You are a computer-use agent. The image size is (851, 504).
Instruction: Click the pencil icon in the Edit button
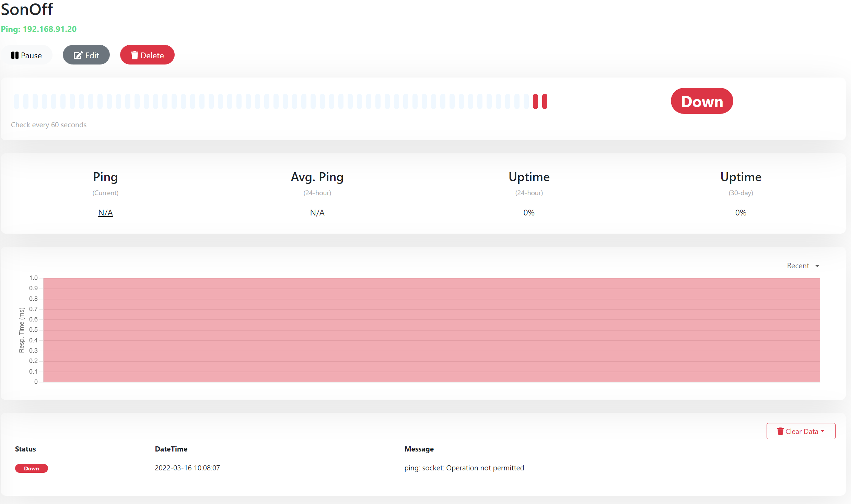click(78, 55)
